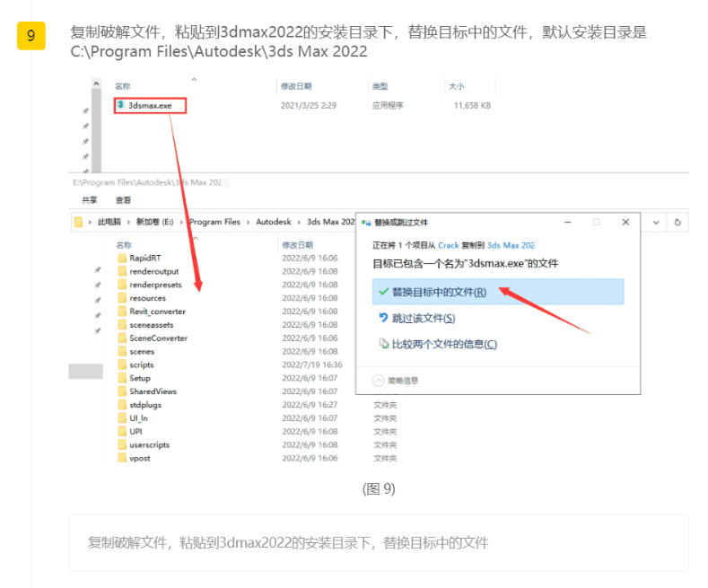Click the Crack source link in dialog

(x=449, y=245)
